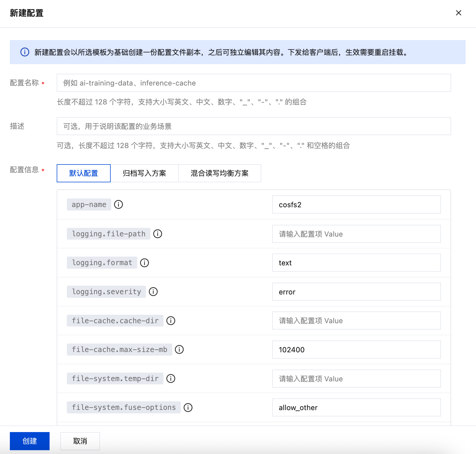Focus the file-cache.cache-dir value field
This screenshot has width=476, height=454.
click(356, 320)
